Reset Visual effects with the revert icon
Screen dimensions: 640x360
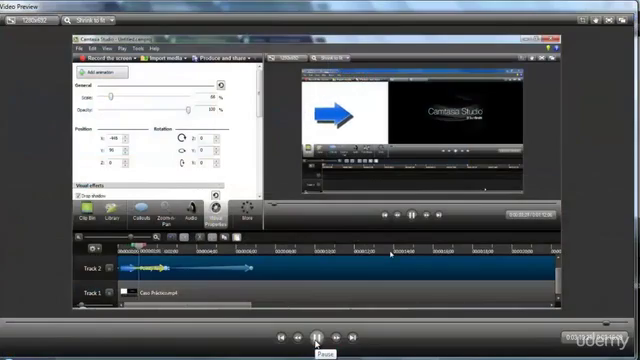point(216,195)
